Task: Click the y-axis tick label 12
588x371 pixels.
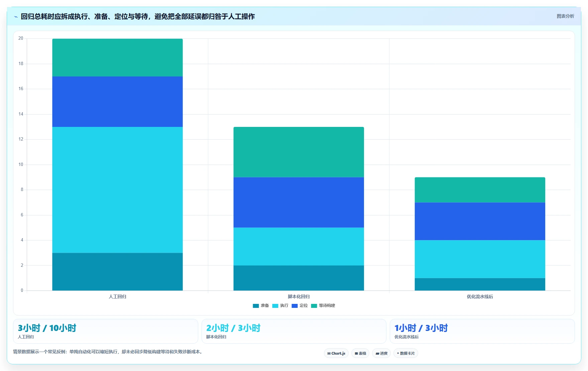Action: (x=21, y=139)
